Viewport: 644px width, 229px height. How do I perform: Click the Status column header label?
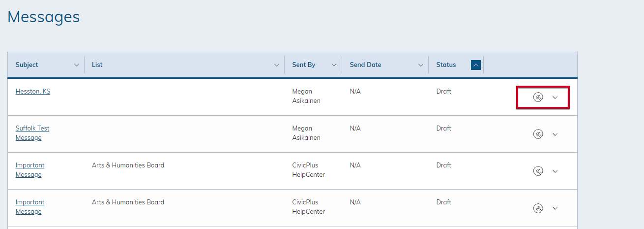click(x=446, y=65)
